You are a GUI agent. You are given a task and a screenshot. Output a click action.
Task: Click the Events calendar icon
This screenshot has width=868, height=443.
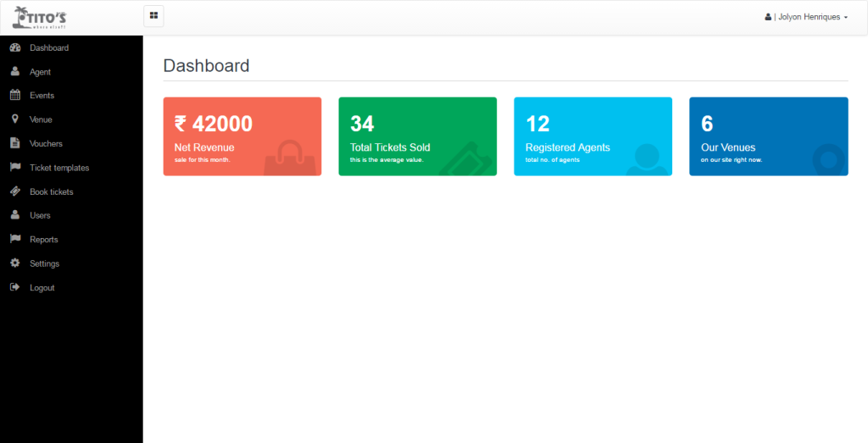[x=15, y=95]
